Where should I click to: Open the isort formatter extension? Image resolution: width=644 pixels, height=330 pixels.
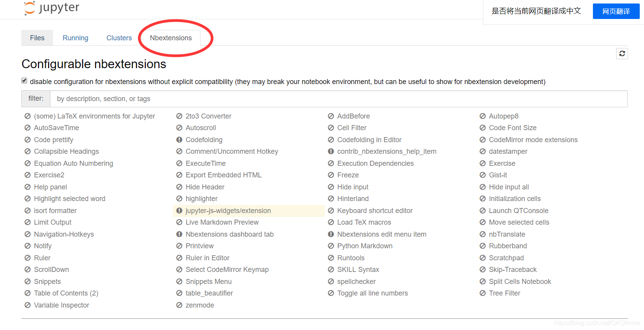click(55, 211)
